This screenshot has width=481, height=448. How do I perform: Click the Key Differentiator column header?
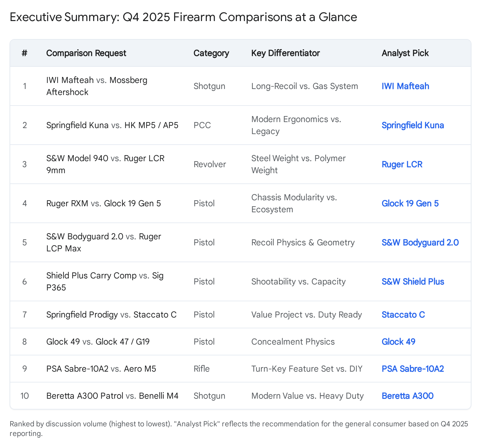coord(285,53)
